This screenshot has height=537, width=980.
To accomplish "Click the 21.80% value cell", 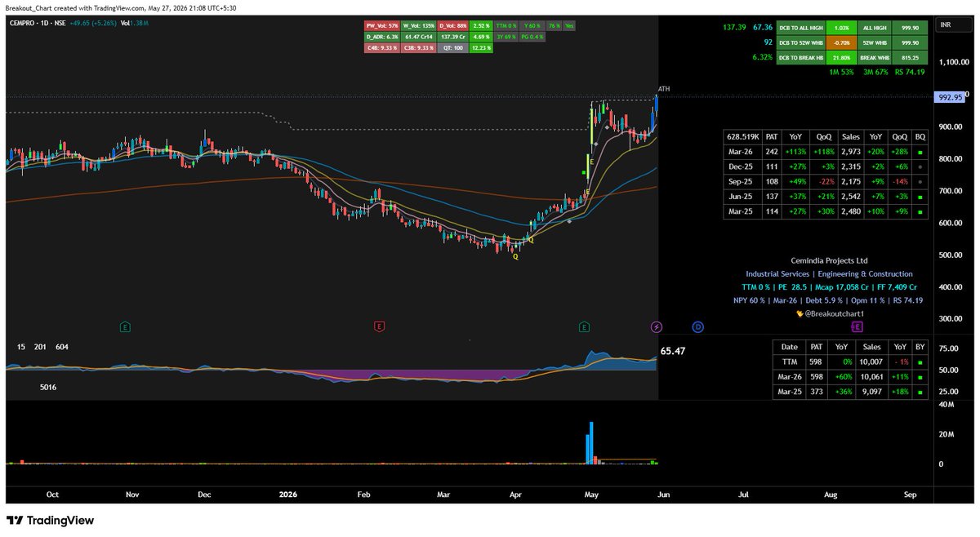I will point(841,57).
